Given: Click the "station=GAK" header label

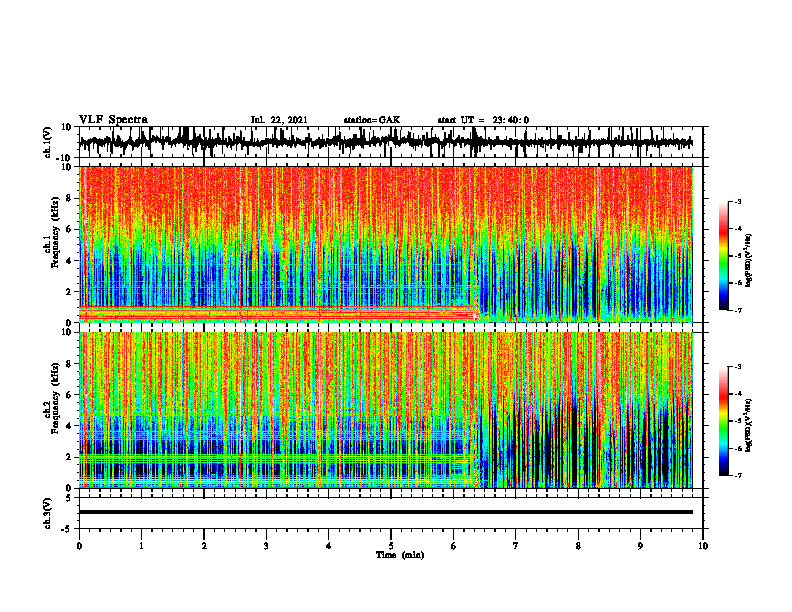Looking at the screenshot, I should pos(372,120).
